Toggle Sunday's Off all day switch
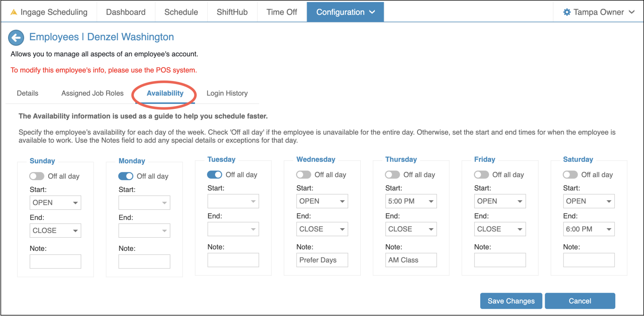644x316 pixels. (x=37, y=176)
